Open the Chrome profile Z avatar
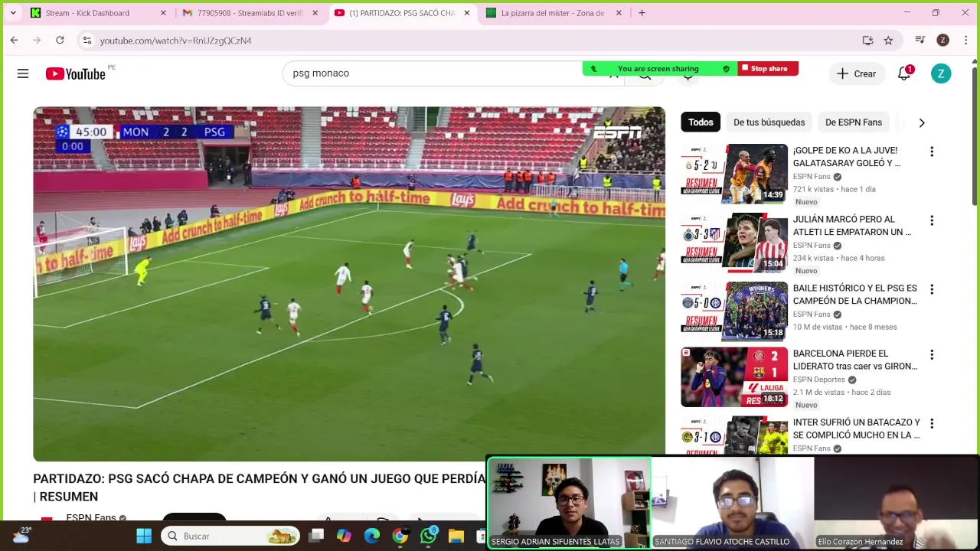Viewport: 980px width, 551px height. (x=943, y=40)
